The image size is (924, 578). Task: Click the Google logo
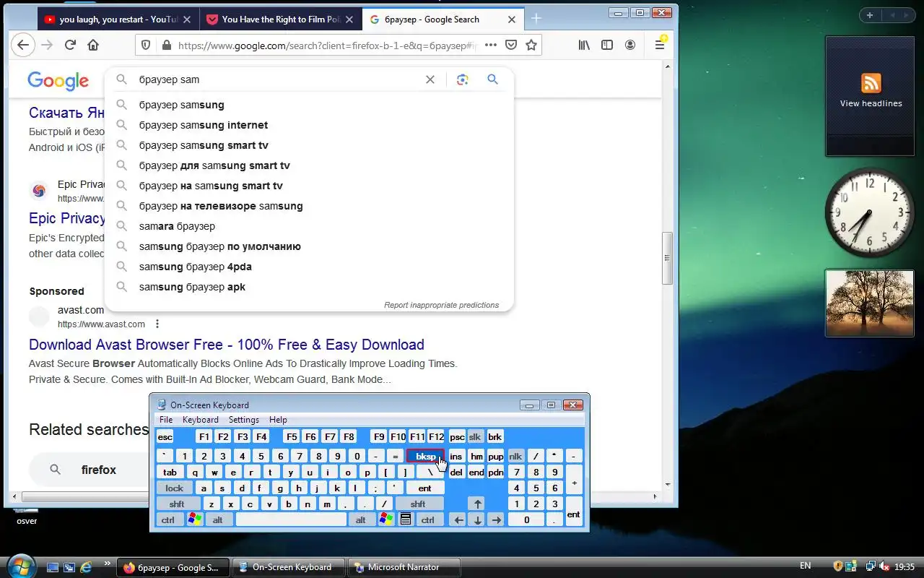[x=58, y=81]
